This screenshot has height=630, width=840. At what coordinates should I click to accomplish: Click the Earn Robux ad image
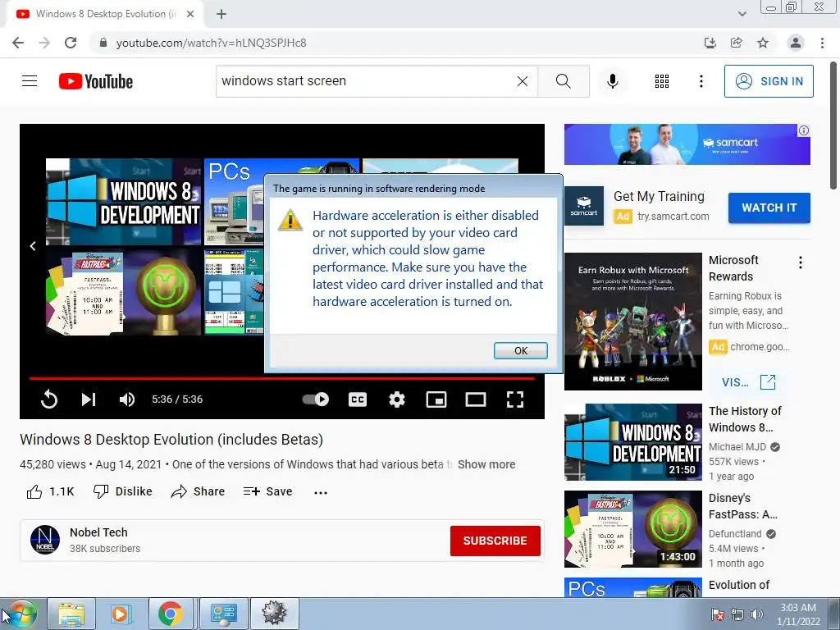[633, 322]
